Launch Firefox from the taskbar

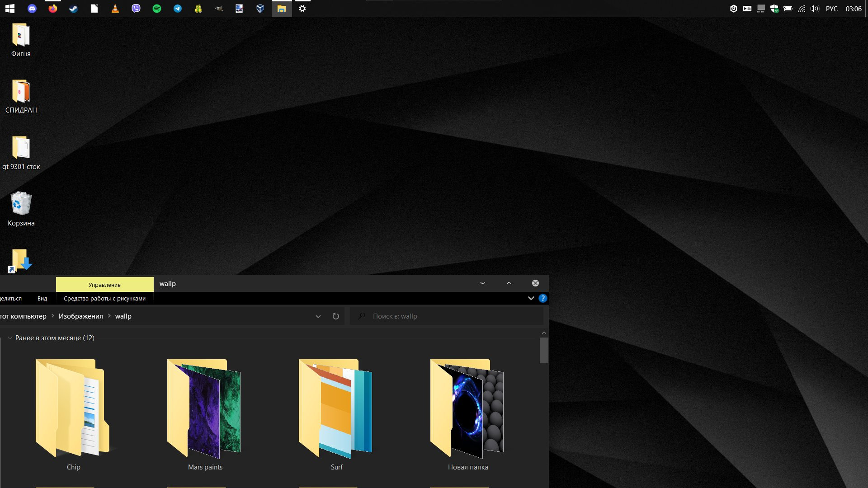pos(53,9)
